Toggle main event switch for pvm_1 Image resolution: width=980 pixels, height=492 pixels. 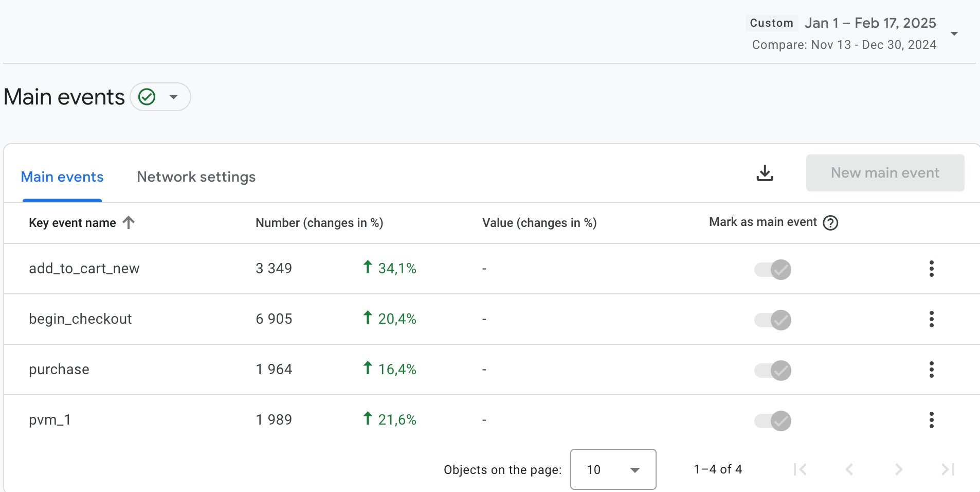(772, 420)
